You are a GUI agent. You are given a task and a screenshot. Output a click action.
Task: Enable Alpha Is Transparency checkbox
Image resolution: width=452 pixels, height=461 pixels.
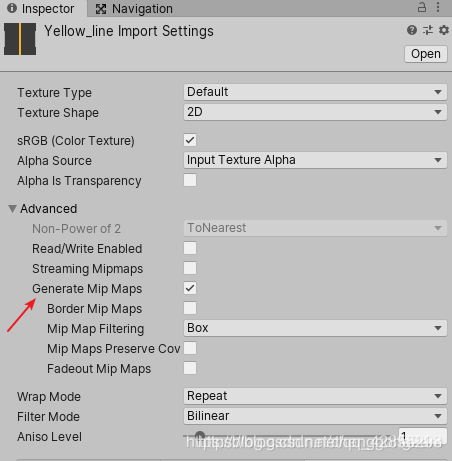tap(190, 180)
